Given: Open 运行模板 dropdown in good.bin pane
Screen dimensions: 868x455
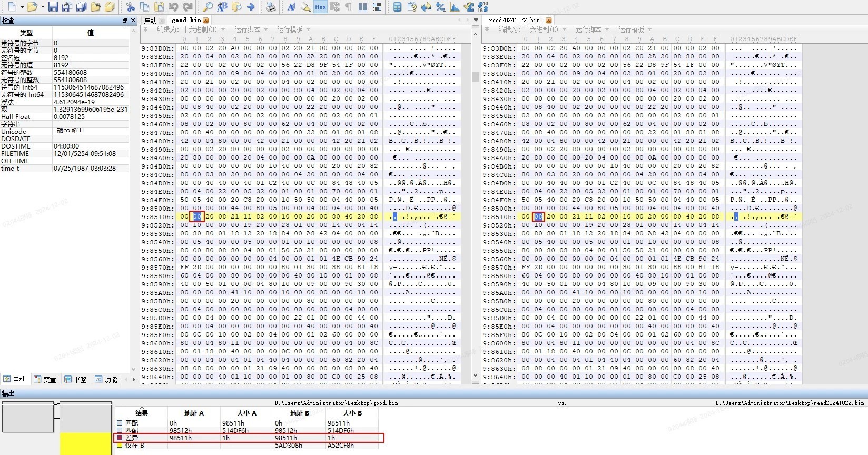Looking at the screenshot, I should [293, 29].
